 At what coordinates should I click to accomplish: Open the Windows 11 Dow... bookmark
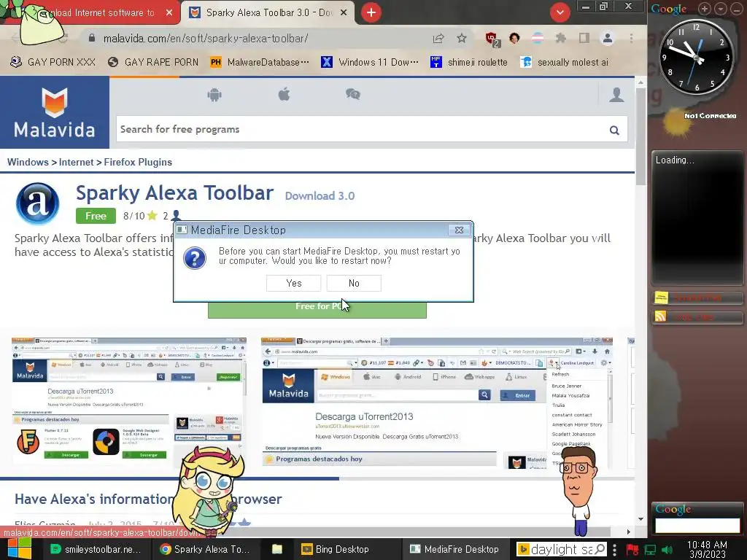click(370, 63)
